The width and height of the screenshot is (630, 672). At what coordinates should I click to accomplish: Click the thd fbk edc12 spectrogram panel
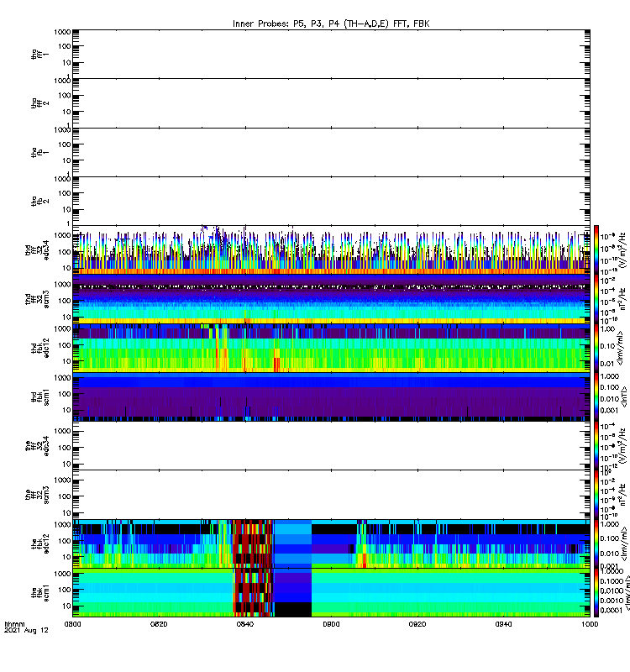pos(331,348)
